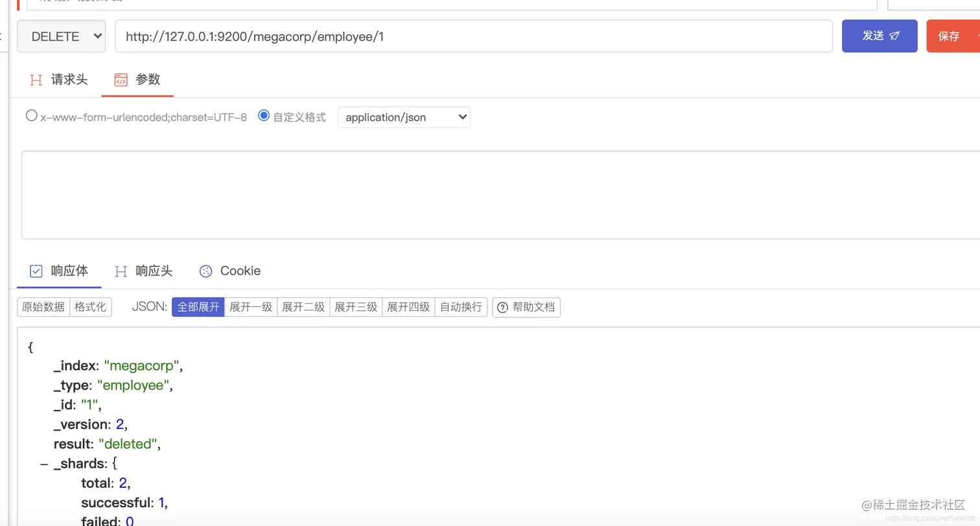Image resolution: width=980 pixels, height=526 pixels.
Task: Select 全部展开 JSON expand option
Action: pyautogui.click(x=198, y=307)
